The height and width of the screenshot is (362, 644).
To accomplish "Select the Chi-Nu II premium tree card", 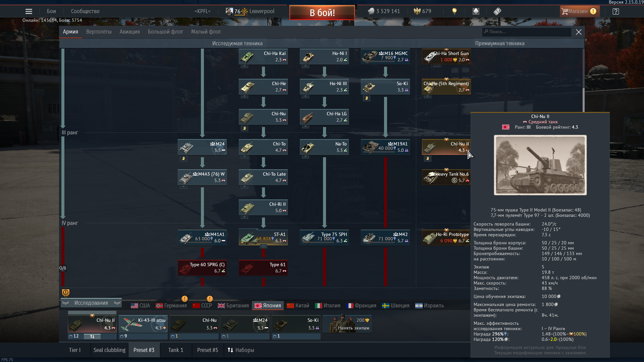I will [446, 147].
